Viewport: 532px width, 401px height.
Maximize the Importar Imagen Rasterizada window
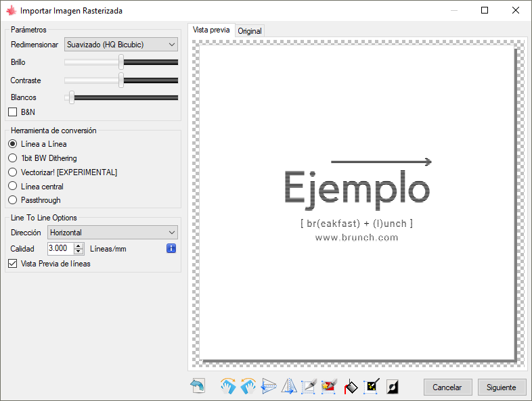point(485,11)
